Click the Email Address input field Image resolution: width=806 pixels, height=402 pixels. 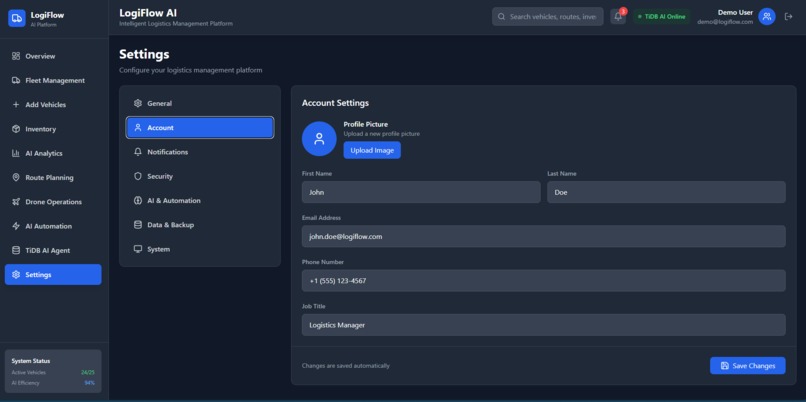[x=544, y=236]
